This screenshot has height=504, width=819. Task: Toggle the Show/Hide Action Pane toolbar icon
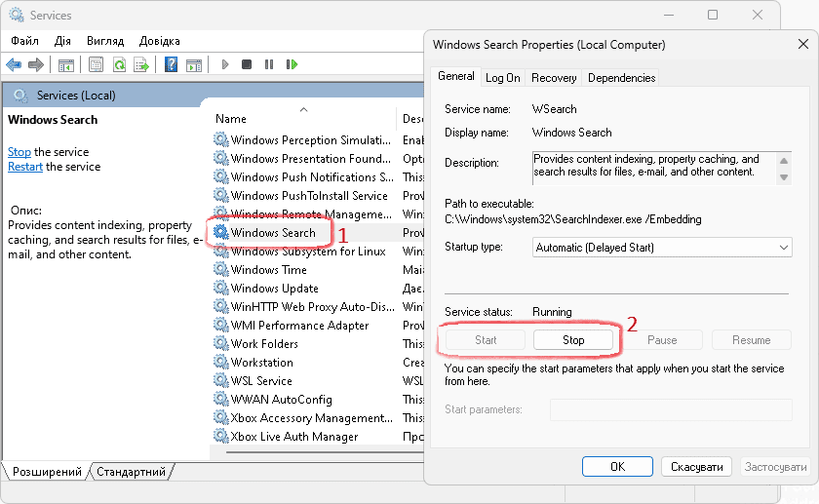click(x=194, y=64)
